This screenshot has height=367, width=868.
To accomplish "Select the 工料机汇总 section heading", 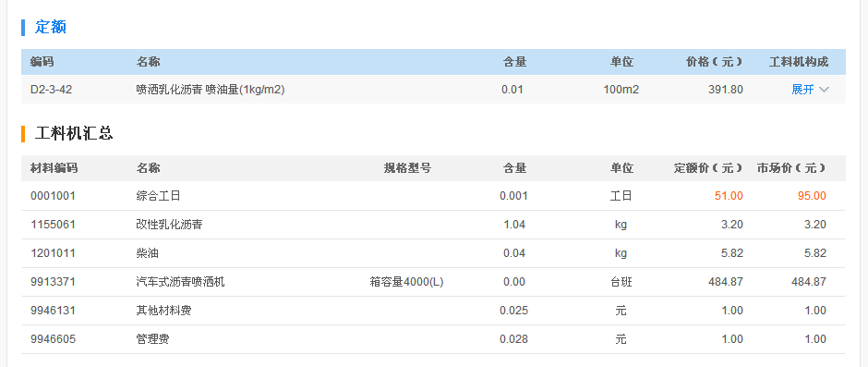I will point(74,134).
